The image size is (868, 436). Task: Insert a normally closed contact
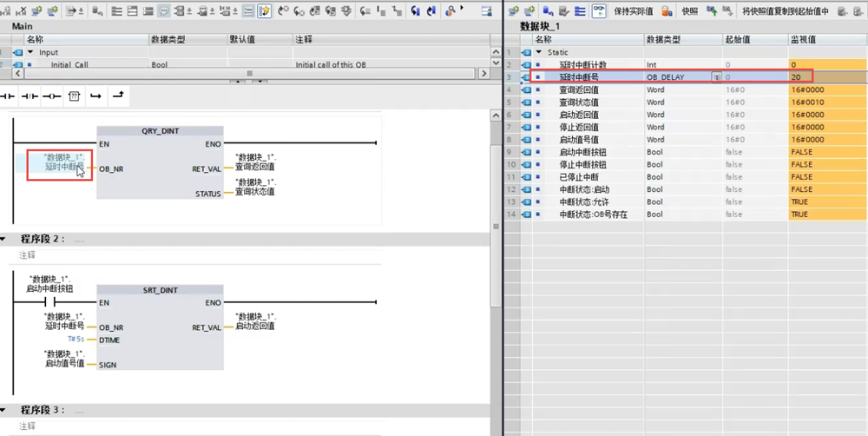pyautogui.click(x=30, y=95)
